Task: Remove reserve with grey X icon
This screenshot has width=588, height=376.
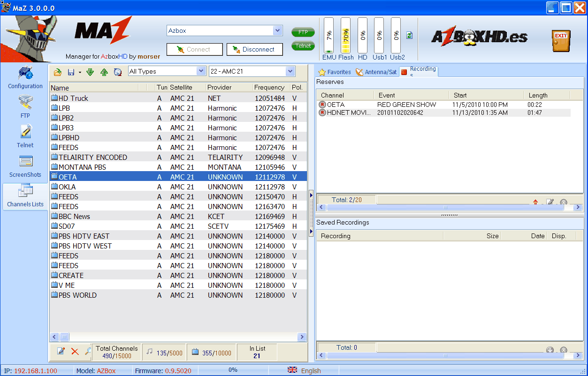Action: click(x=564, y=202)
